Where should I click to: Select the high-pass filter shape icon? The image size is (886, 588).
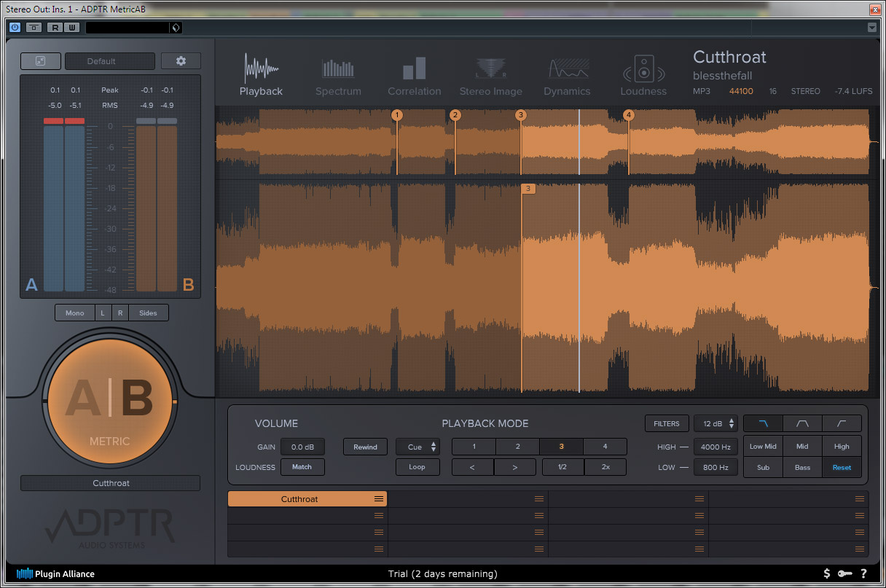click(x=842, y=423)
